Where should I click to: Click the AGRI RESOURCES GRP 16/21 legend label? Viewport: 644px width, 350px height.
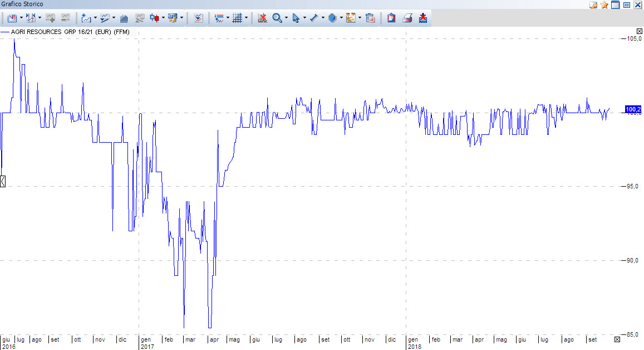click(x=70, y=32)
